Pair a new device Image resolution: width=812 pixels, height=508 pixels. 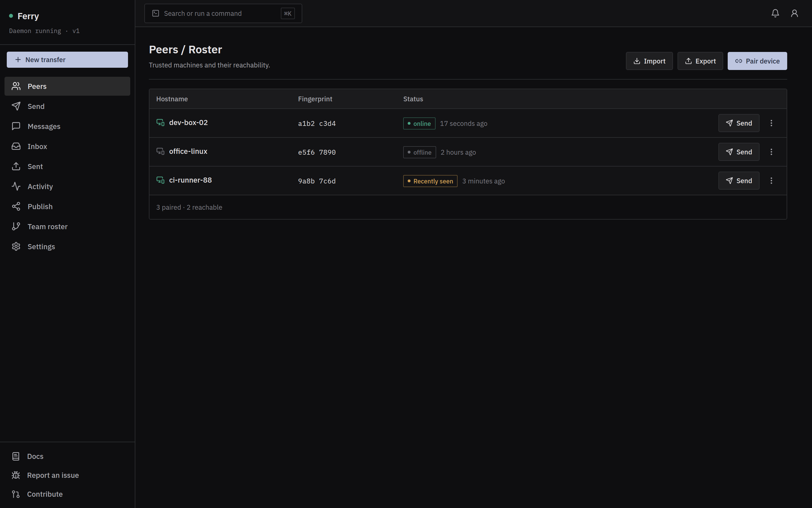[757, 61]
